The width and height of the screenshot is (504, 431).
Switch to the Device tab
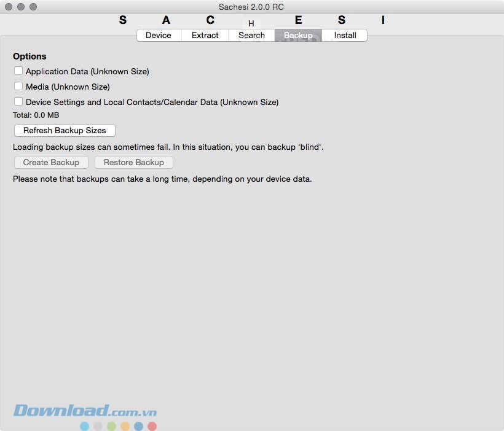point(159,36)
